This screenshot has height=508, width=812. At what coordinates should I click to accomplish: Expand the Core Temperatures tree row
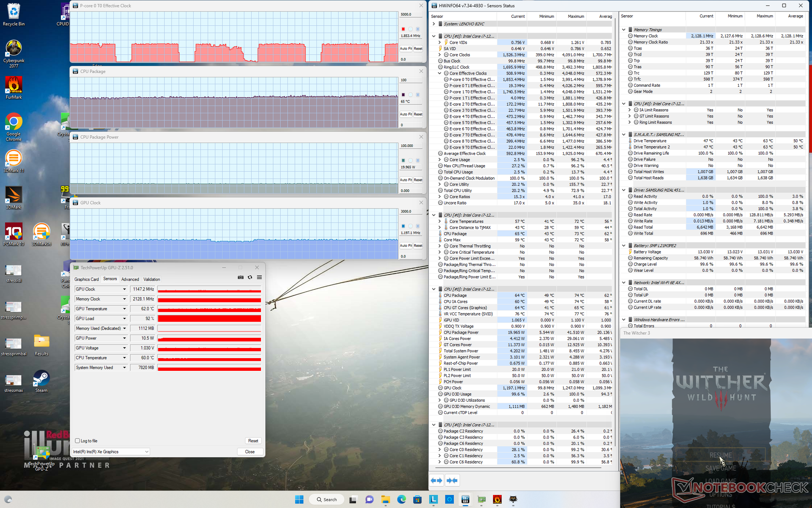coord(439,221)
